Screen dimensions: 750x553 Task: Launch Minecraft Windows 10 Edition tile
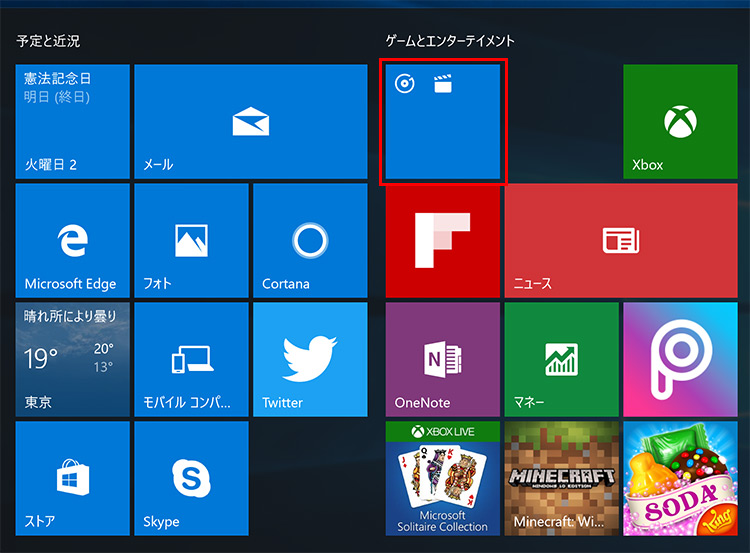click(561, 478)
